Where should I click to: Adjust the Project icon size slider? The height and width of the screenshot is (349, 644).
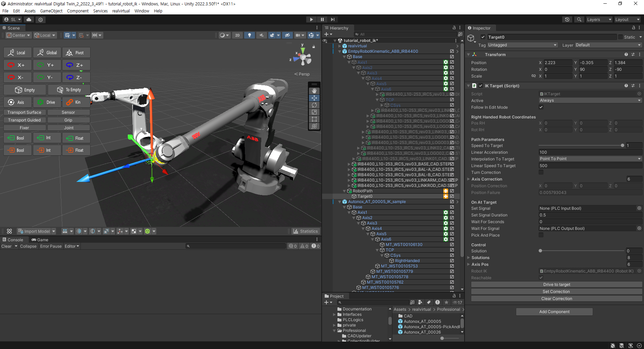[x=449, y=338]
